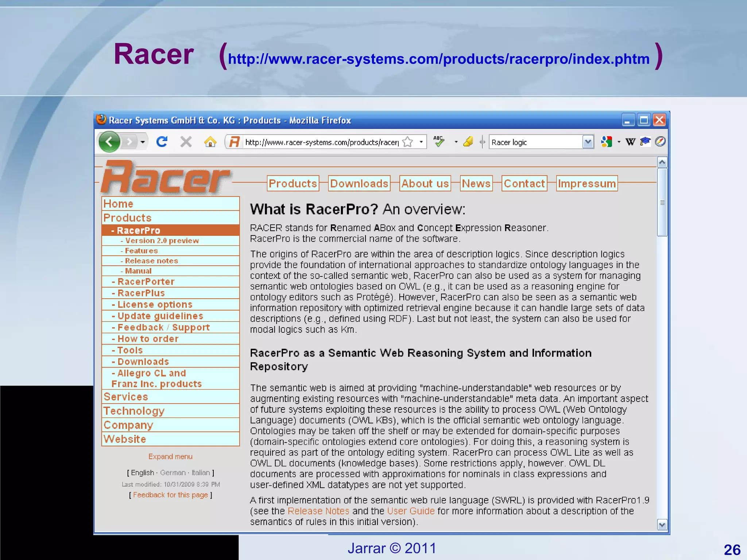
Task: Open Release notes sidebar sub-item
Action: click(x=171, y=261)
